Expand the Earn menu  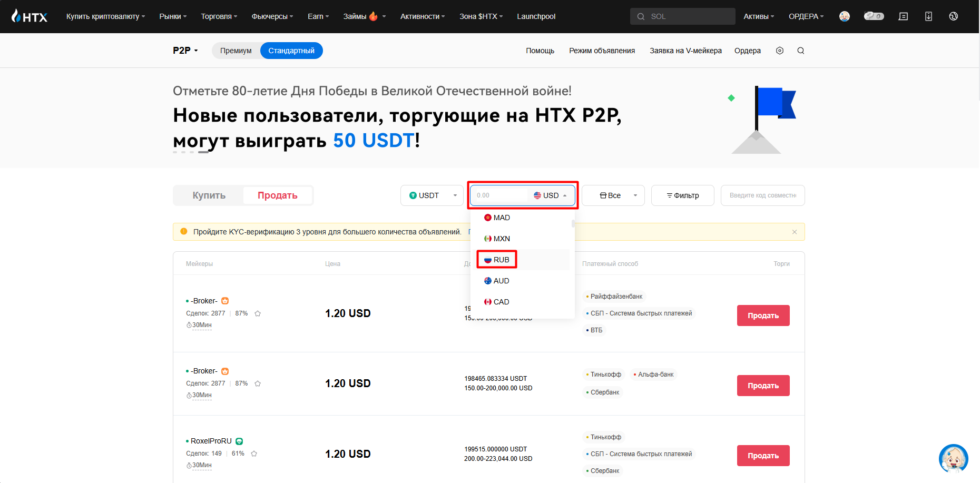point(318,16)
